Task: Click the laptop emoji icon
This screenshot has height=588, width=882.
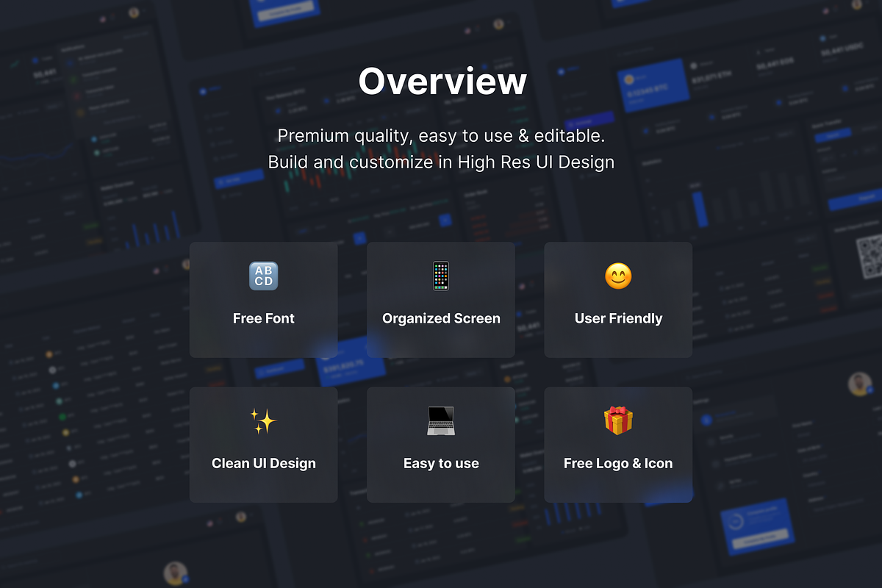Action: (x=441, y=421)
